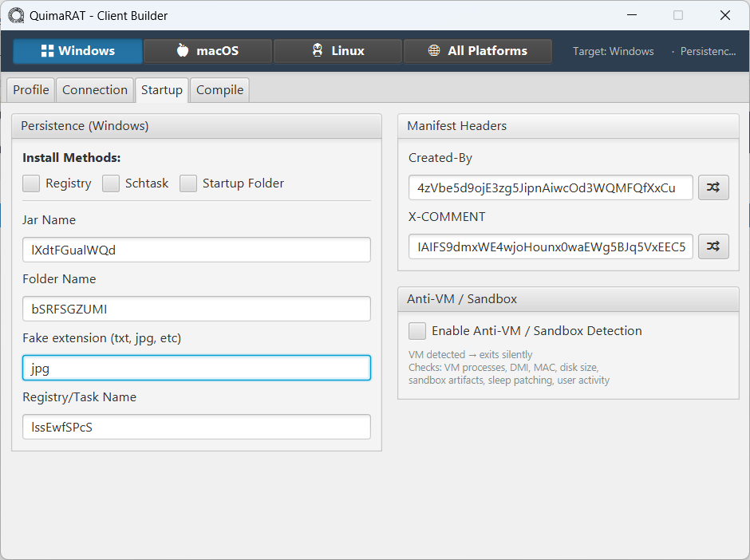Go to the Compile tab
This screenshot has width=750, height=560.
(219, 89)
